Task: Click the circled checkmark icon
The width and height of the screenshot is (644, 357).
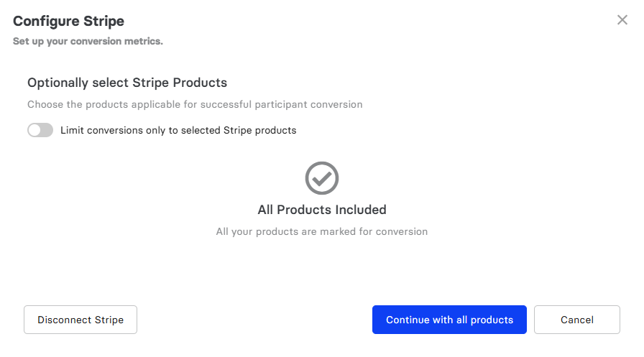Action: tap(322, 178)
